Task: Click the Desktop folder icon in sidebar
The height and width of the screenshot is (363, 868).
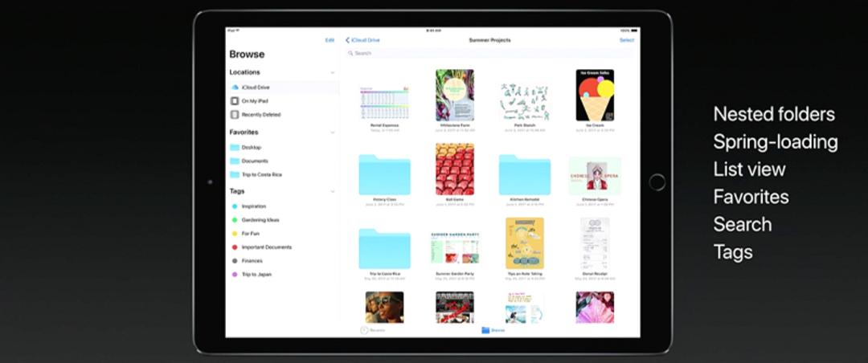Action: (235, 147)
